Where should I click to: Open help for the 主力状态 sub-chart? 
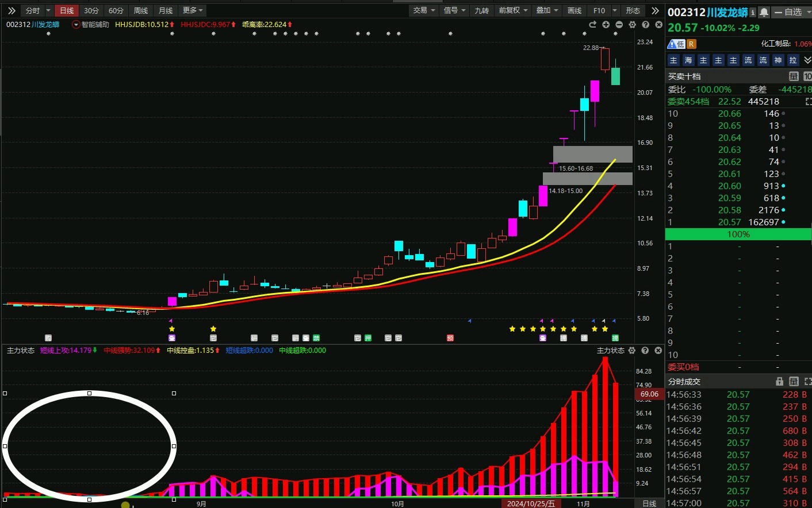tap(645, 351)
